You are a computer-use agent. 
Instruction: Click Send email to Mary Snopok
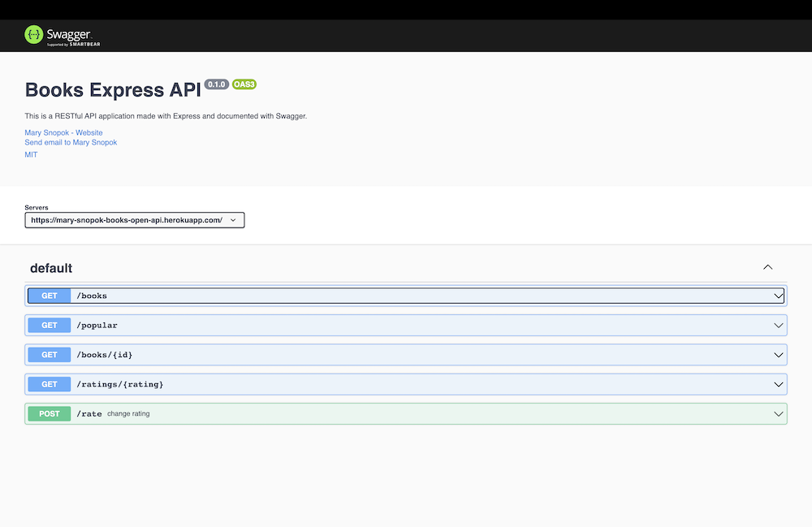pyautogui.click(x=71, y=142)
